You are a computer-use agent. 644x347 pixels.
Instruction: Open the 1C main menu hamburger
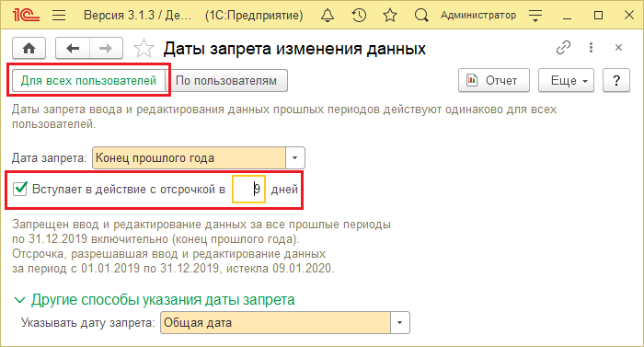tap(59, 16)
